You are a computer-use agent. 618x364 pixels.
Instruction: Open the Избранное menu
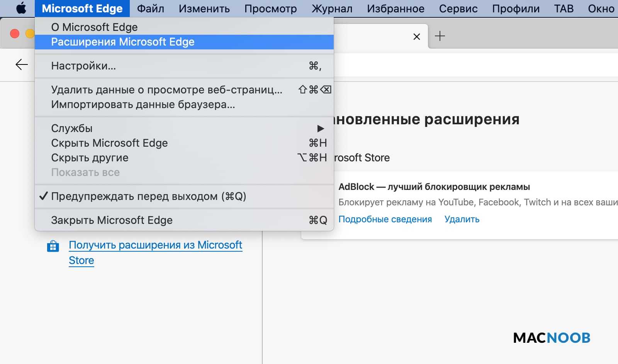click(x=396, y=8)
